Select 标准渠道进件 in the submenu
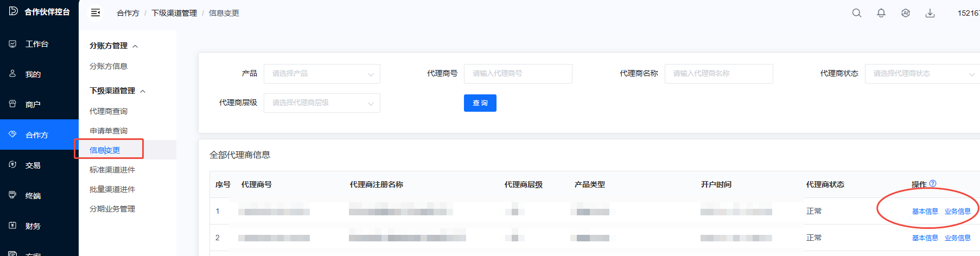980x256 pixels. 112,170
